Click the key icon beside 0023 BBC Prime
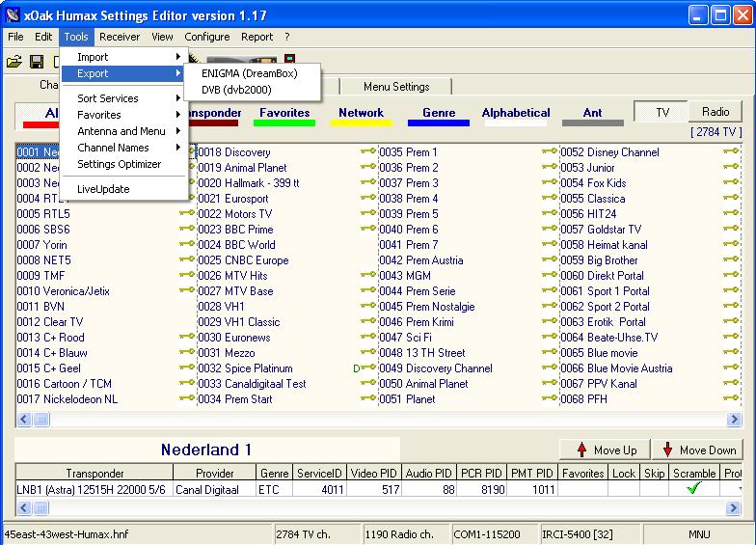756x545 pixels. (368, 229)
